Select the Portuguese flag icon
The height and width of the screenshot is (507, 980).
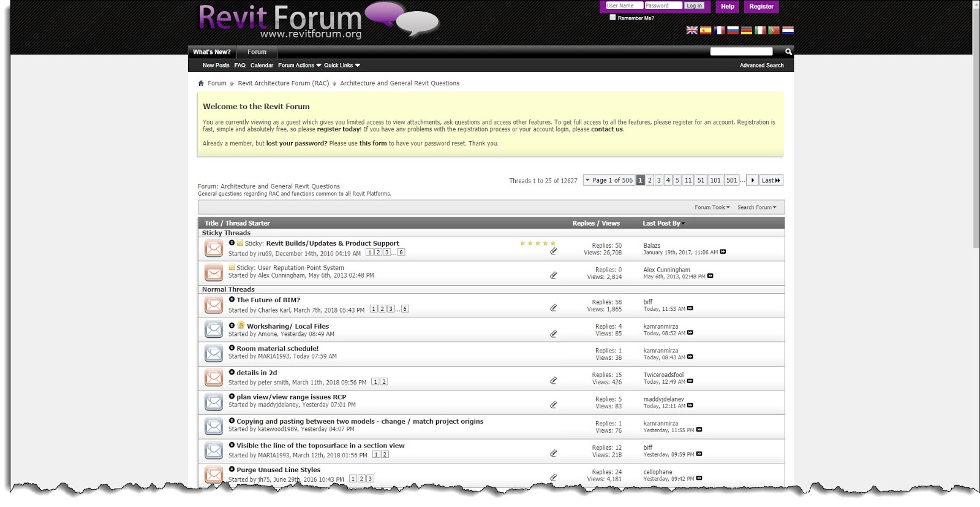click(774, 30)
